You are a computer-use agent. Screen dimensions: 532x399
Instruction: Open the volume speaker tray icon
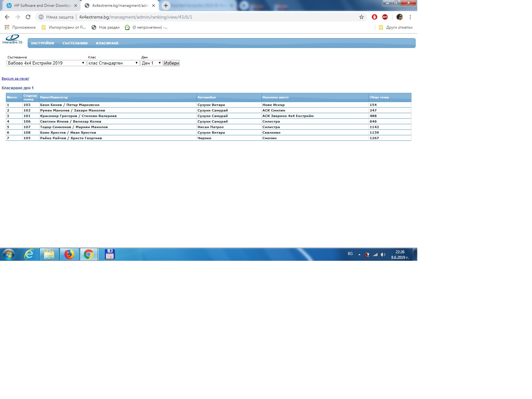point(383,255)
